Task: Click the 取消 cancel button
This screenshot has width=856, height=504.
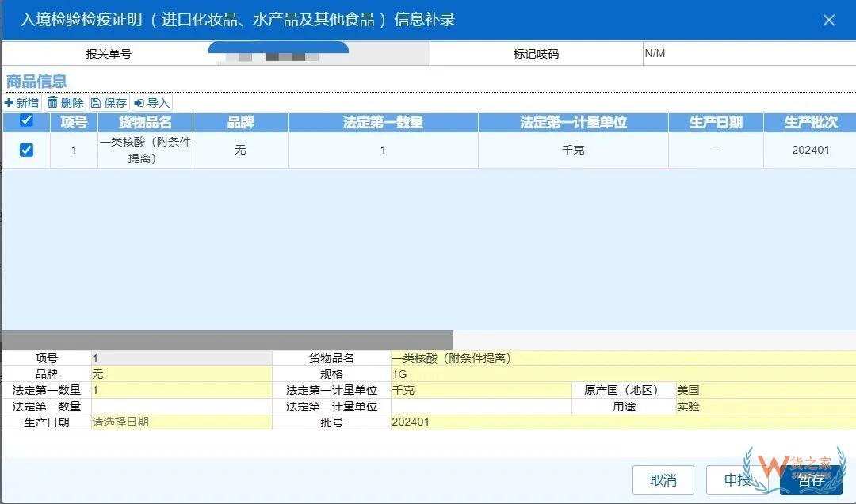Action: [663, 479]
